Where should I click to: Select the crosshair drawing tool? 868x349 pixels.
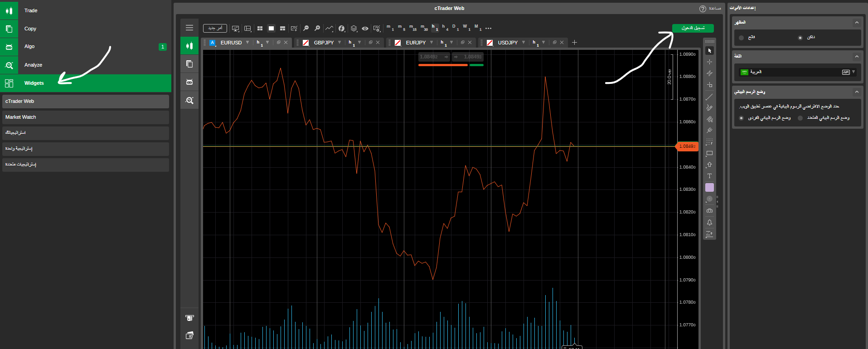click(x=709, y=62)
